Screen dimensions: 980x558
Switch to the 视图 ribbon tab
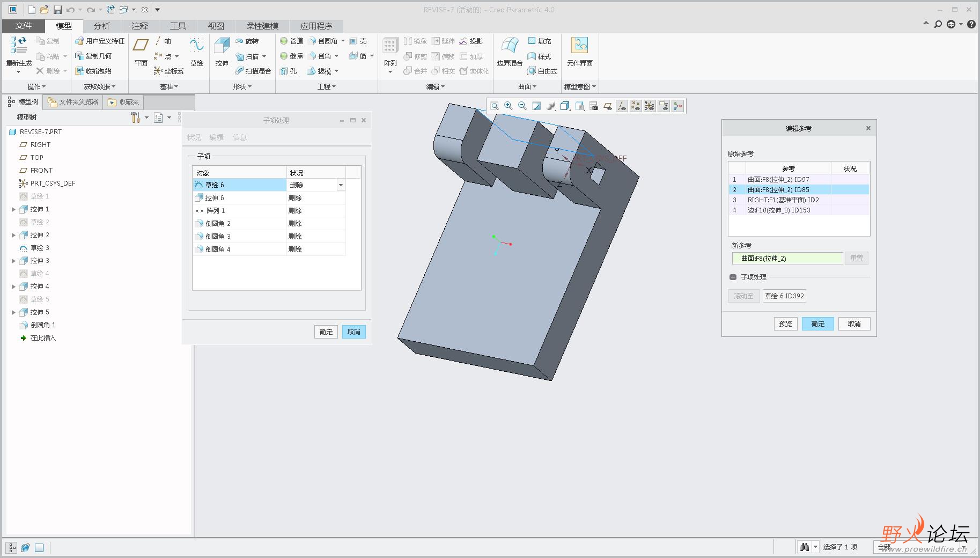point(216,26)
